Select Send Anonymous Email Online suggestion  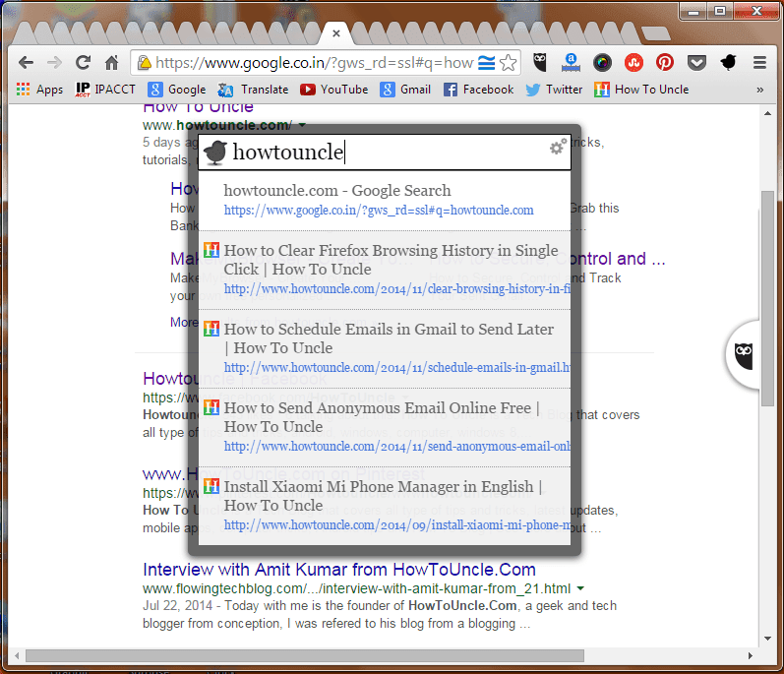tap(385, 427)
